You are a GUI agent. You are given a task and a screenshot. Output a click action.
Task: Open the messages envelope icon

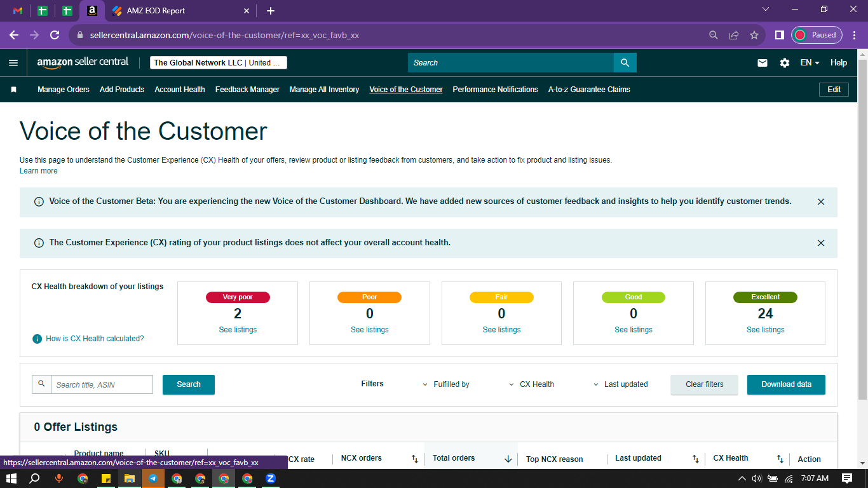point(763,63)
